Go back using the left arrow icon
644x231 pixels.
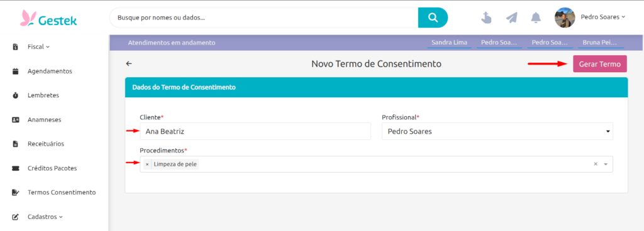[129, 63]
